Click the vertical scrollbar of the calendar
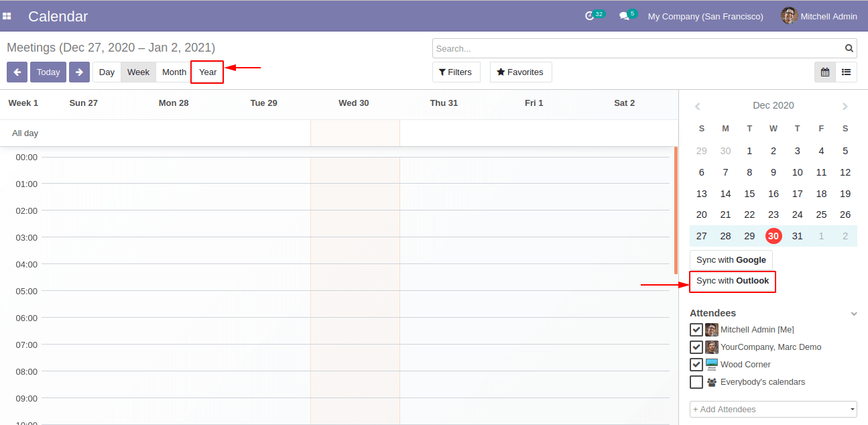Image resolution: width=868 pixels, height=425 pixels. 676,210
